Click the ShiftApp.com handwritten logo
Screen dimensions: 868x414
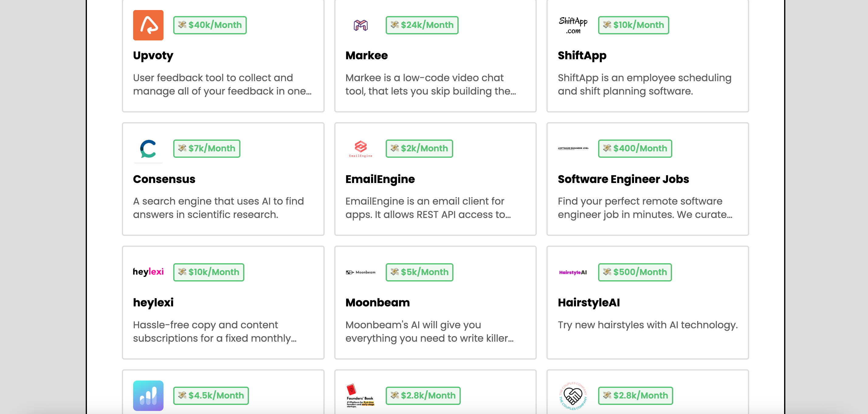click(573, 25)
